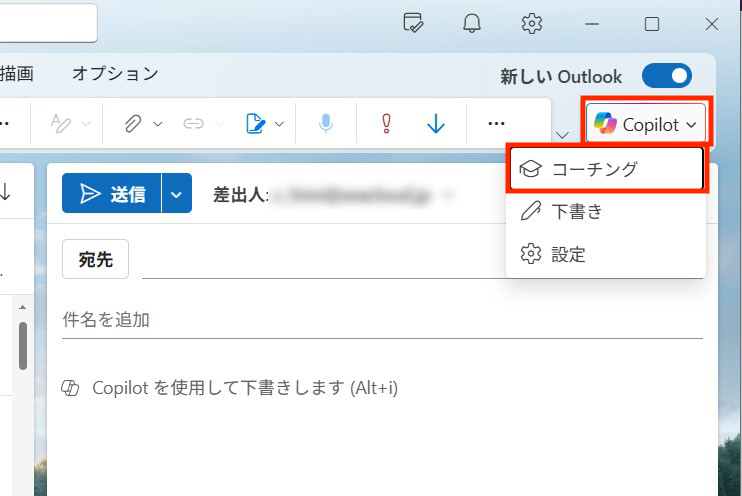Click the scroll up arrow in left pane
This screenshot has height=496, width=742.
23,307
